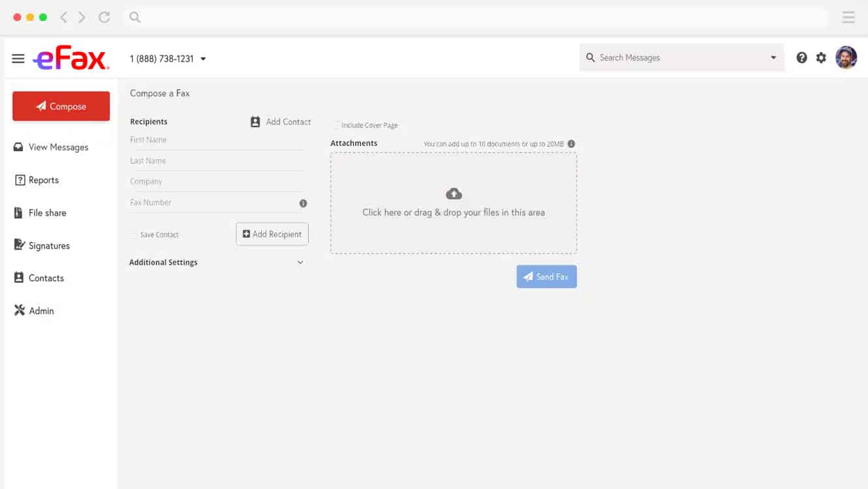Click the Admin tools icon
The height and width of the screenshot is (489, 868).
point(19,310)
